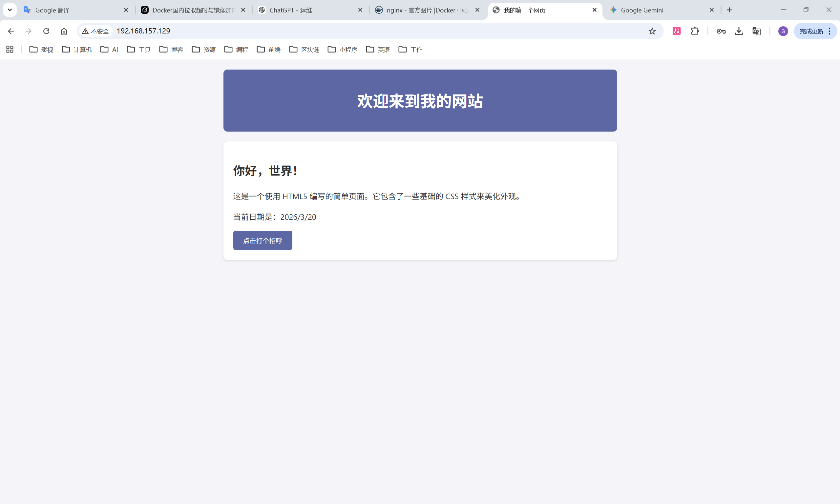Screen dimensions: 840x504
Task: Open the Chrome three-dot menu
Action: (829, 31)
